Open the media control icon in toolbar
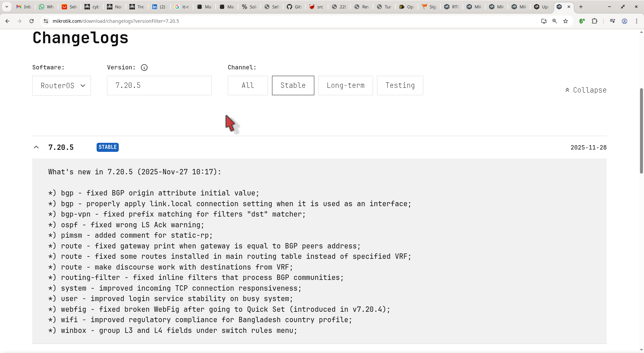Screen dimensions: 644x353 click(612, 21)
